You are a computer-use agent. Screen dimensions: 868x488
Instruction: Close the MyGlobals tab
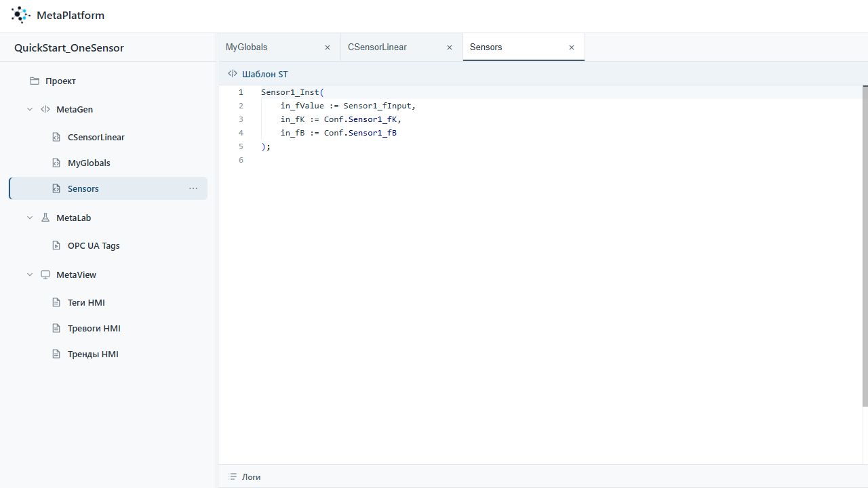[328, 47]
